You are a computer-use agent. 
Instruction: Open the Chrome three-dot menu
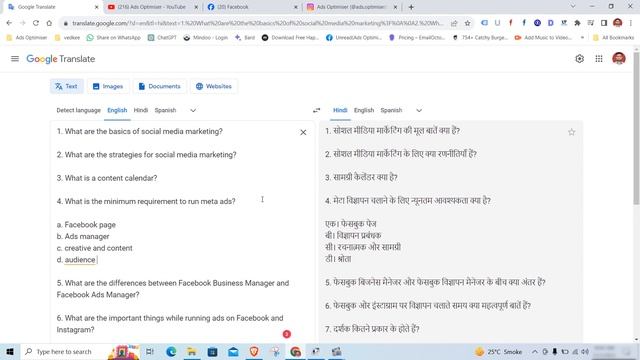631,23
